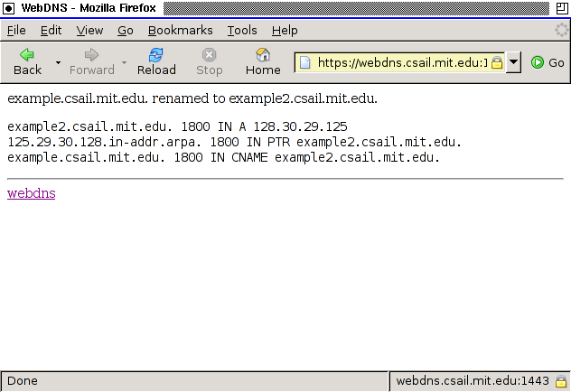
Task: Expand the address bar URL dropdown
Action: 513,62
